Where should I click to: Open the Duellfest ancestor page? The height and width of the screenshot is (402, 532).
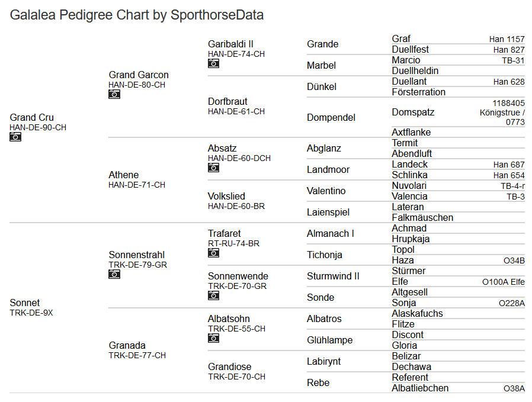pos(410,50)
